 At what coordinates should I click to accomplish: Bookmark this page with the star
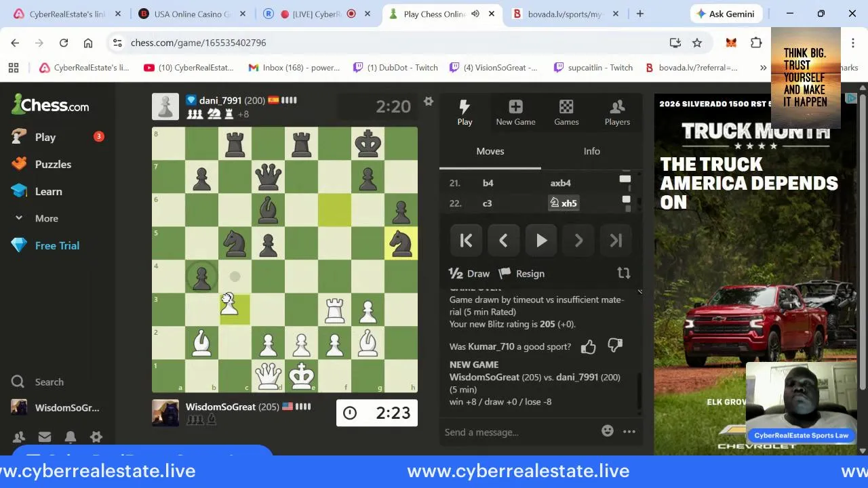[x=697, y=43]
